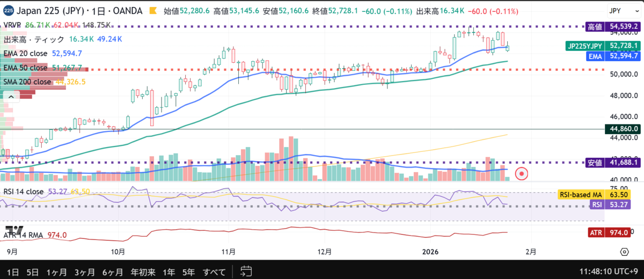Screen dimensions: 644x279
Task: Select the 出来高・ティック volume legend
Action: coord(34,39)
